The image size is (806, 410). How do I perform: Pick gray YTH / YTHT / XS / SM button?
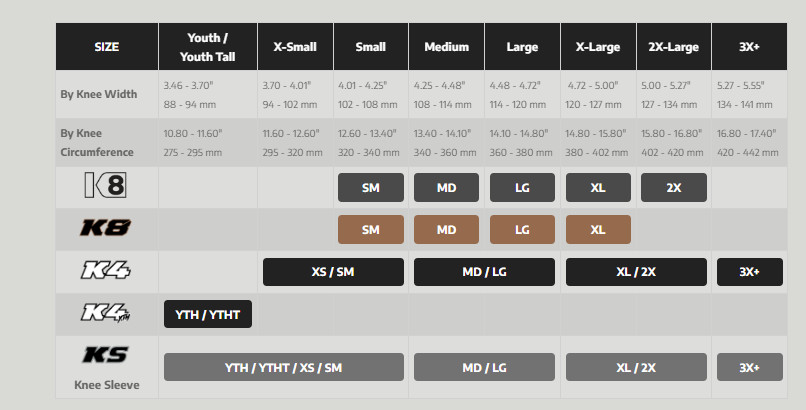point(284,367)
